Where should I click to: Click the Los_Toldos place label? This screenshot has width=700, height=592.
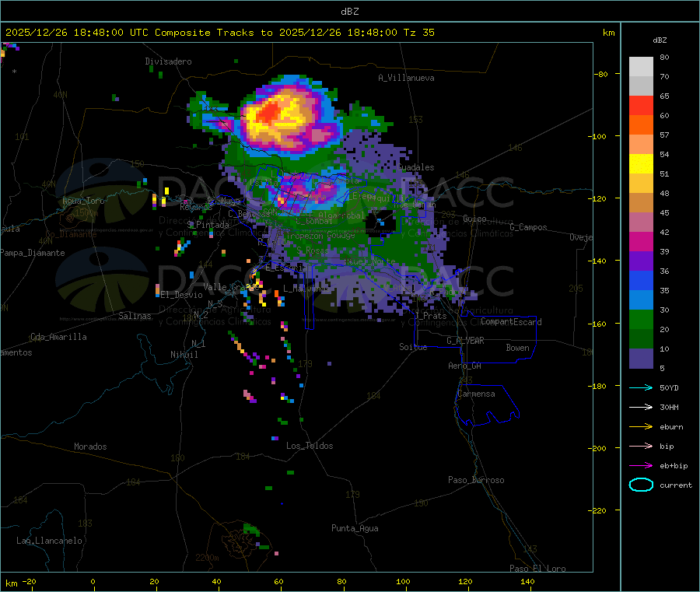pos(310,446)
